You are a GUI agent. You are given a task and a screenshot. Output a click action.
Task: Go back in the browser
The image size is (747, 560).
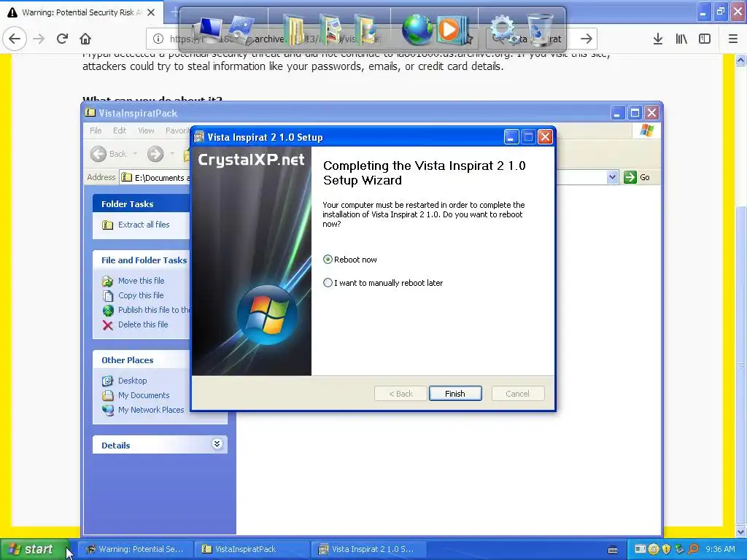tap(15, 39)
